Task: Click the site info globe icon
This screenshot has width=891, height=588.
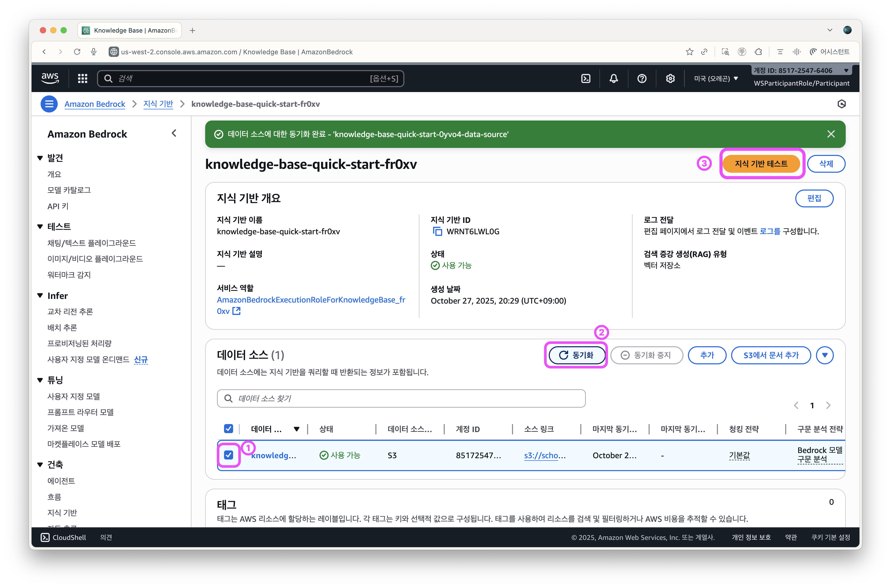Action: (x=114, y=52)
